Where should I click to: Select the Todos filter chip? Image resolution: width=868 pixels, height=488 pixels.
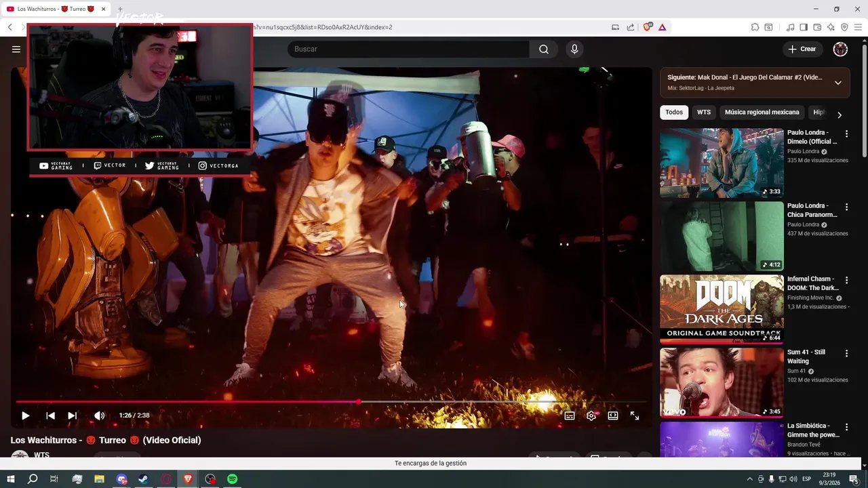pyautogui.click(x=674, y=113)
